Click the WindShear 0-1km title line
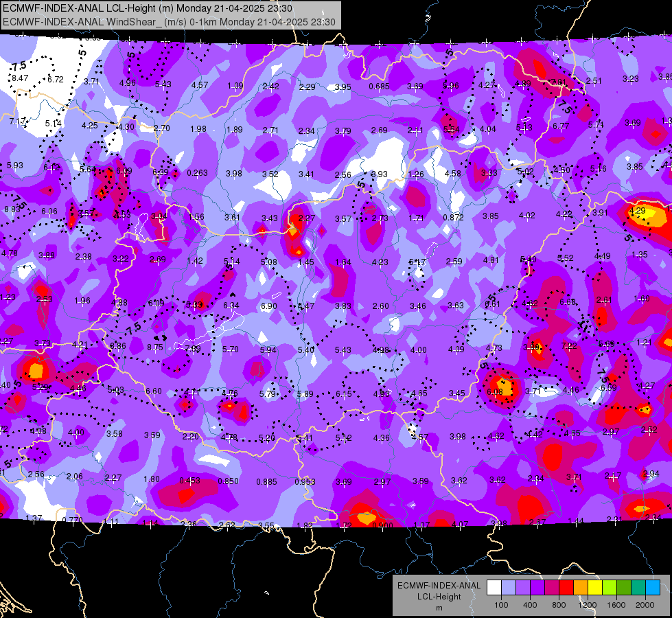Image resolution: width=672 pixels, height=618 pixels. coord(169,22)
